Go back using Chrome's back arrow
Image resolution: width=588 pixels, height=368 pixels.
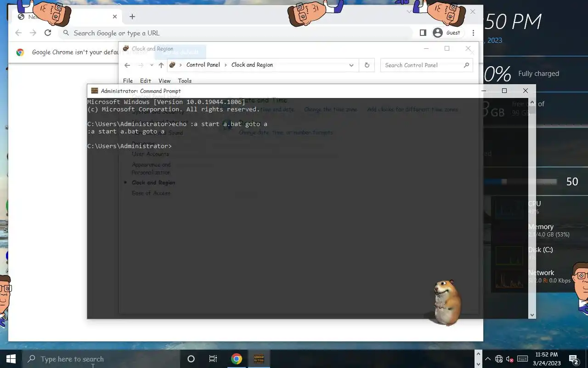click(18, 33)
